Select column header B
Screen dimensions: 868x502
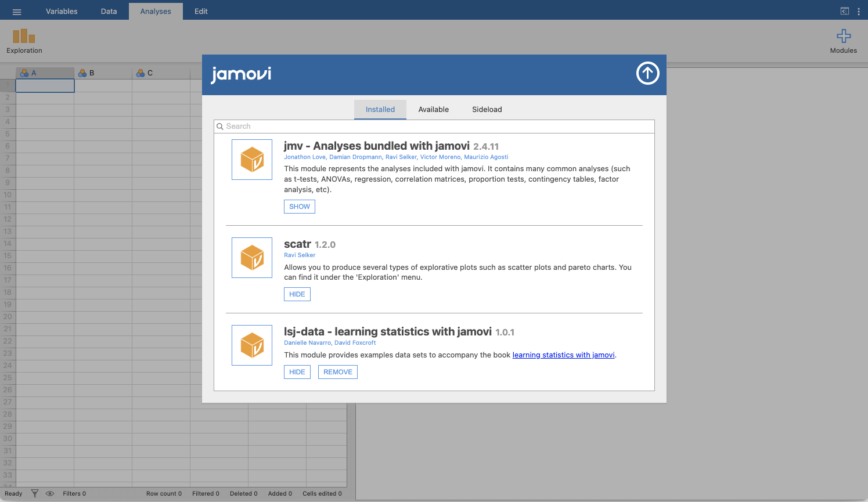(103, 73)
